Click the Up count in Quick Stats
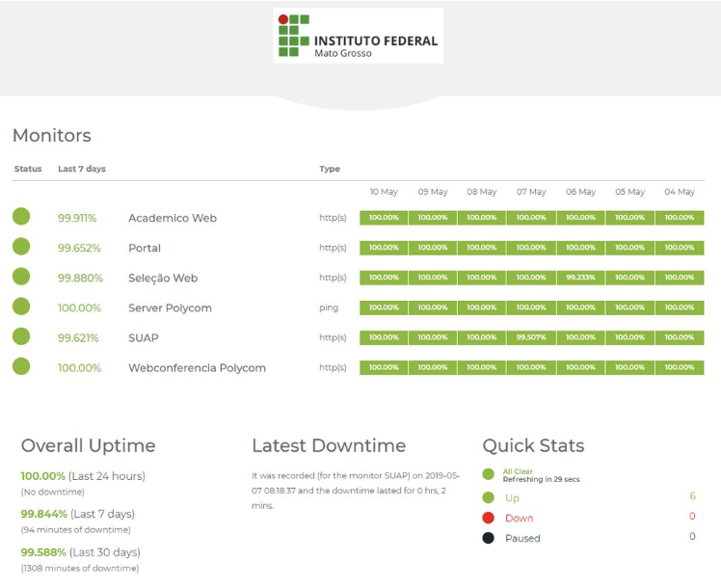This screenshot has width=721, height=588. [x=692, y=496]
